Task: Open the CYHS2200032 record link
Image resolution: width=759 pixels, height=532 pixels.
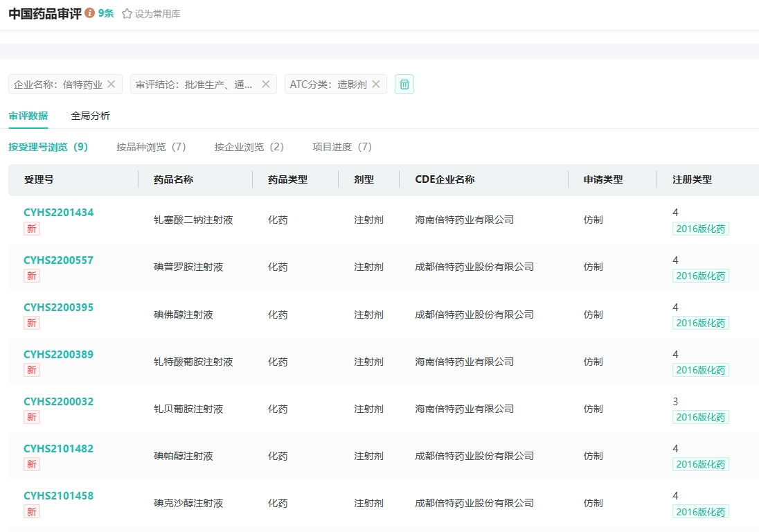Action: pos(58,402)
